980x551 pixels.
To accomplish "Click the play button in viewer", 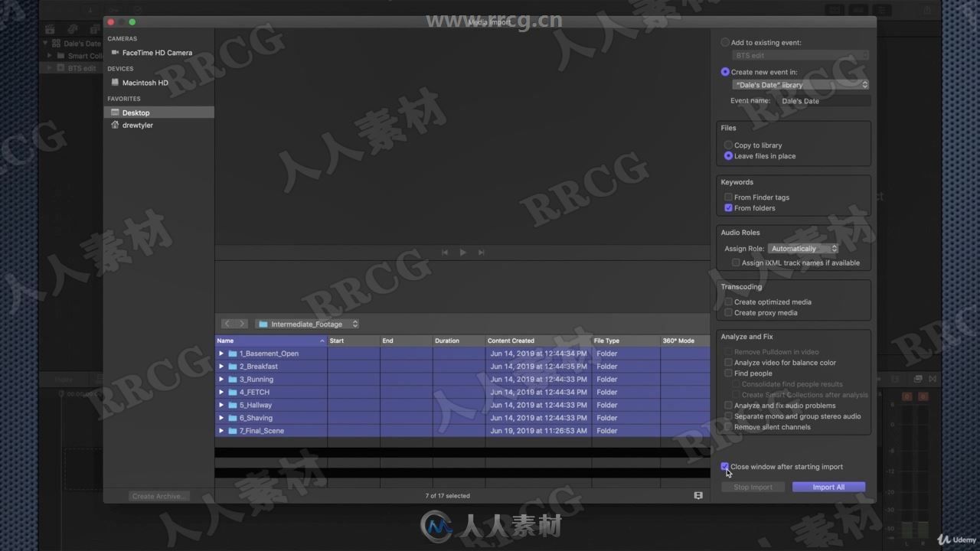I will click(x=462, y=253).
